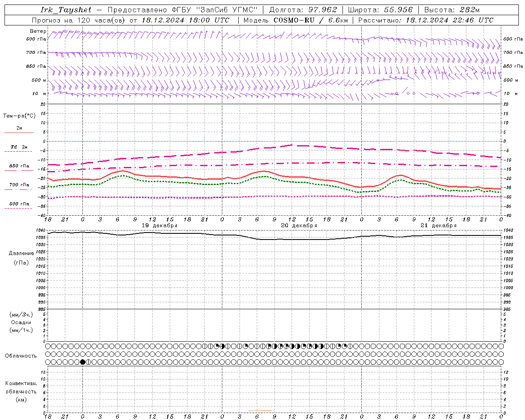The width and height of the screenshot is (525, 420).
Task: Click the '19 декабря' date label
Action: click(x=160, y=226)
